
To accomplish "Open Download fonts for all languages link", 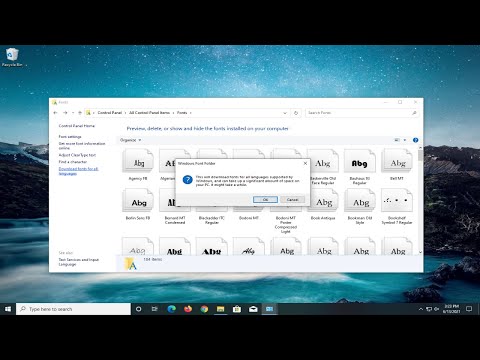I will tap(79, 171).
